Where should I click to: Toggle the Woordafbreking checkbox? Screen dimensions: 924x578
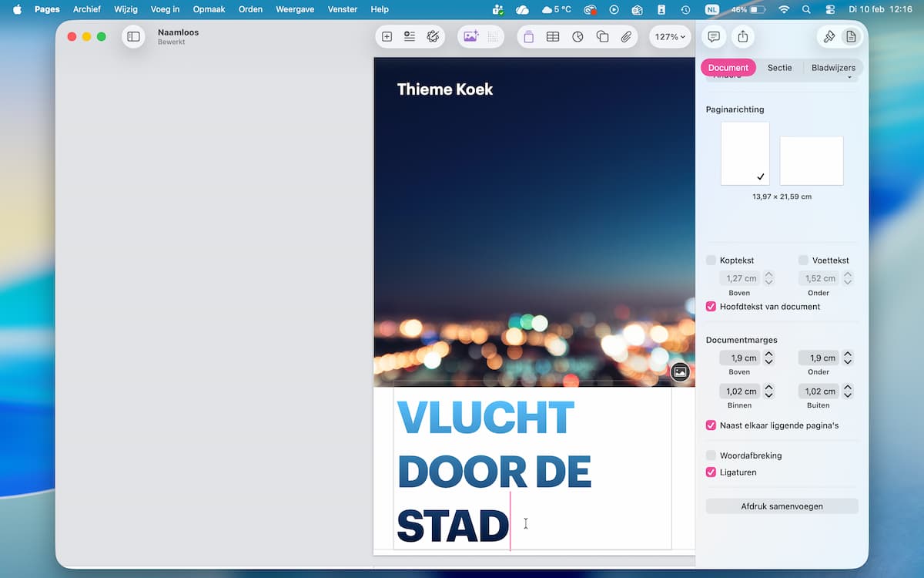point(711,455)
